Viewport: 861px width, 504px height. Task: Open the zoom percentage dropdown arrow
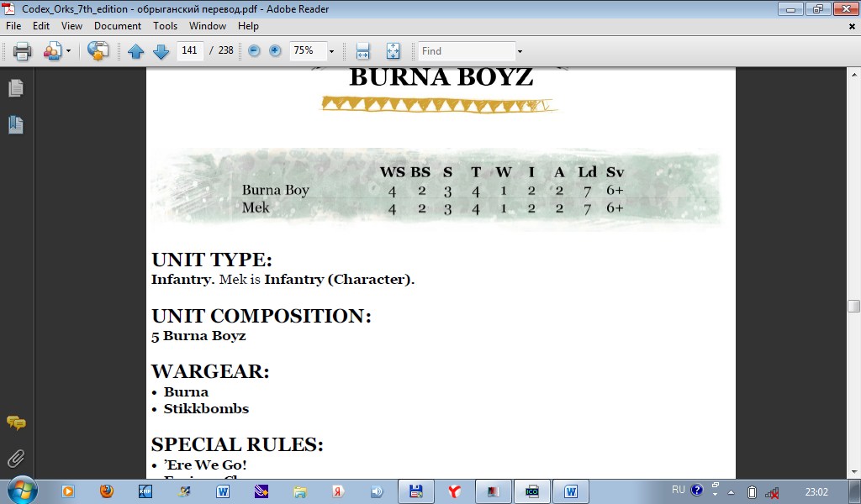coord(331,51)
